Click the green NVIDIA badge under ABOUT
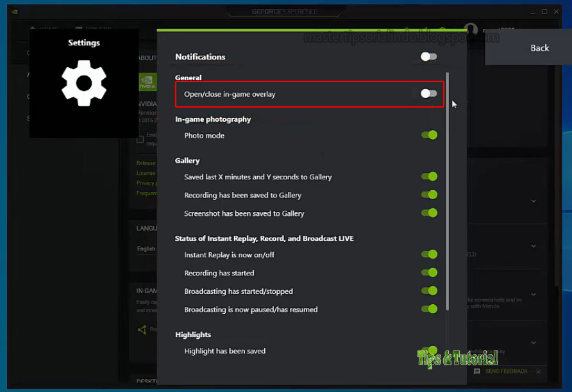The height and width of the screenshot is (392, 572). [x=147, y=81]
